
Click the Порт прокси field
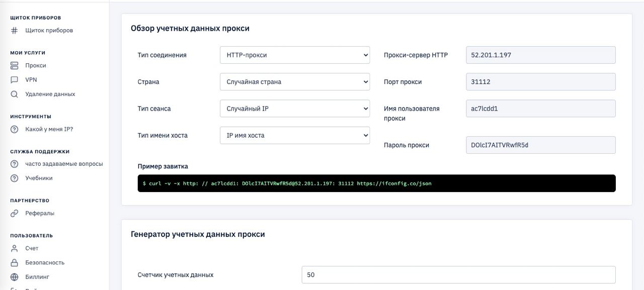[x=540, y=82]
